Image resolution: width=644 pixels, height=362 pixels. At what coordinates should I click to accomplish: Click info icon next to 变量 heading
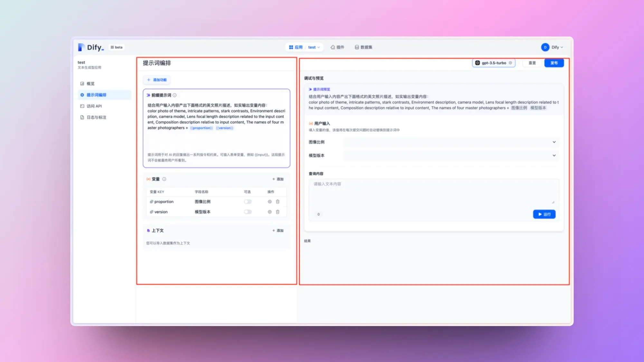(164, 179)
